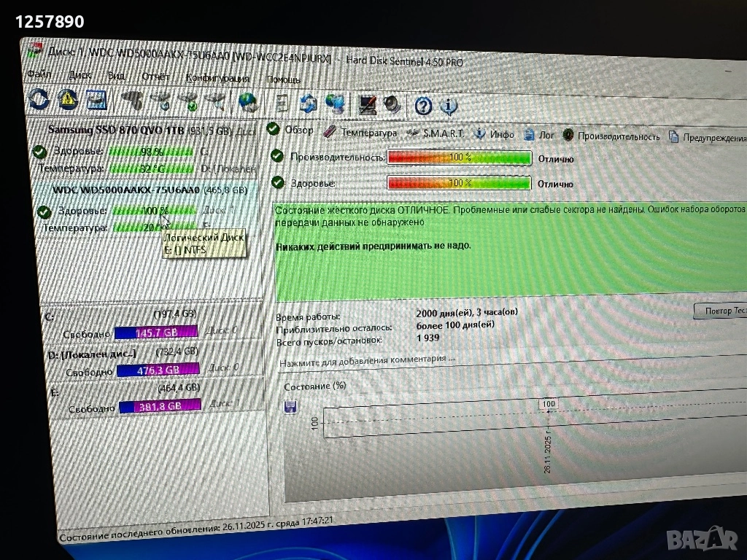Screen dimensions: 747x560
Task: Click the Здоровье 100 % gradient bar in overview
Action: [x=459, y=183]
